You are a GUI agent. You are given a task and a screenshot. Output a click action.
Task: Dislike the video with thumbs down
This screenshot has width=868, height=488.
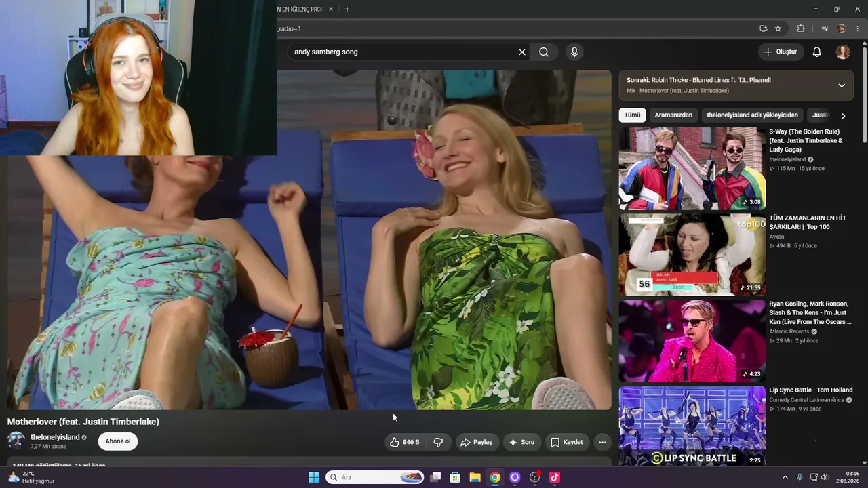pos(438,442)
